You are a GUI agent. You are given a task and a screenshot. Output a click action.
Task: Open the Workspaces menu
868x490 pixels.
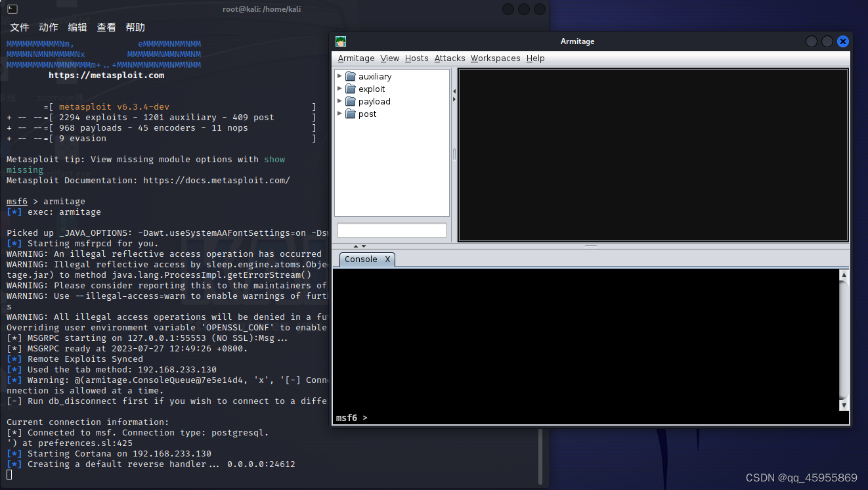495,58
